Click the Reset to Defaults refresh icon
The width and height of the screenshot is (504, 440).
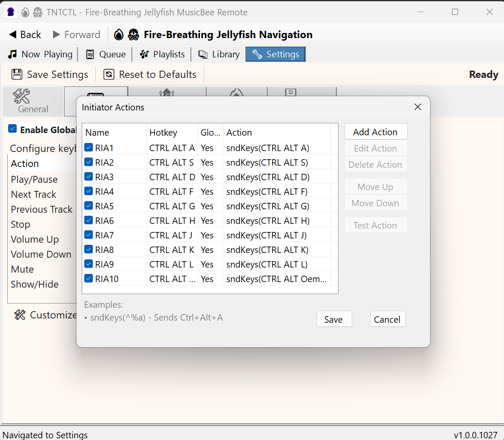pyautogui.click(x=109, y=74)
